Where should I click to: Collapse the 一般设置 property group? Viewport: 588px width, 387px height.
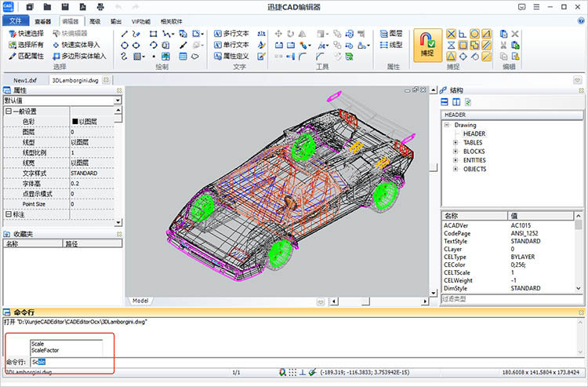[8, 111]
